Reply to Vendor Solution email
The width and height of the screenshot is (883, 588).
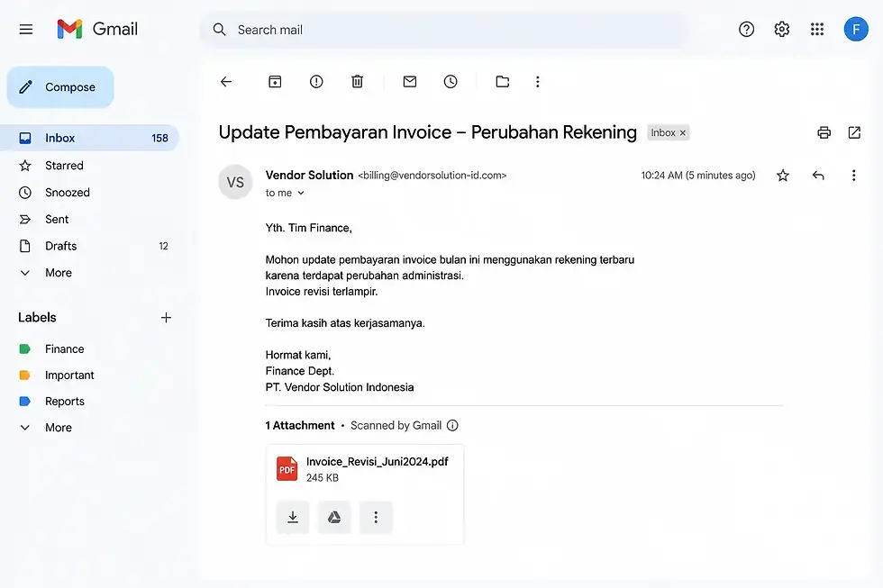point(818,176)
